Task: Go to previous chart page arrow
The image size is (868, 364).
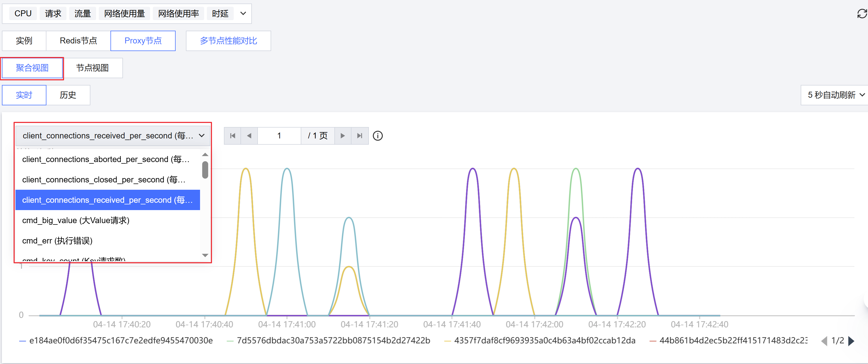Action: click(249, 136)
